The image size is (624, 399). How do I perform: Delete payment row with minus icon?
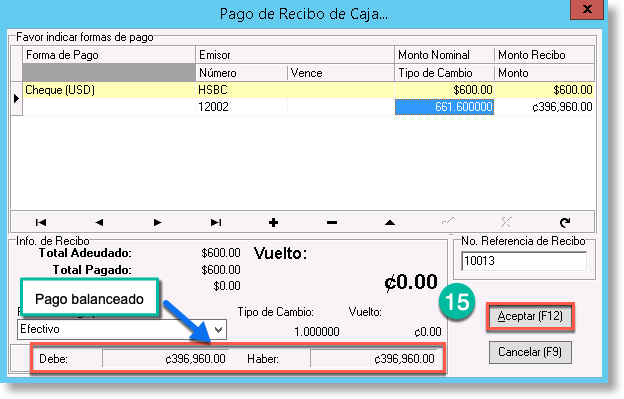click(x=332, y=222)
